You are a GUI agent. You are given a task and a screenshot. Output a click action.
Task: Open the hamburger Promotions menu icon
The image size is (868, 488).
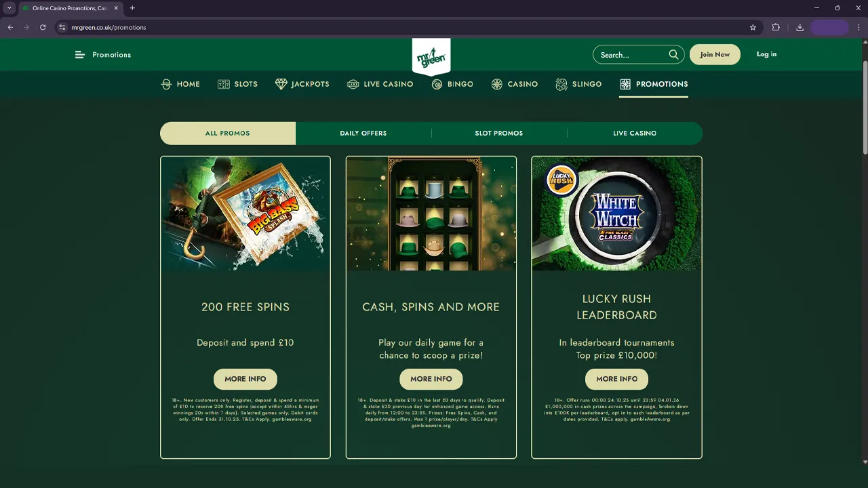pos(79,55)
